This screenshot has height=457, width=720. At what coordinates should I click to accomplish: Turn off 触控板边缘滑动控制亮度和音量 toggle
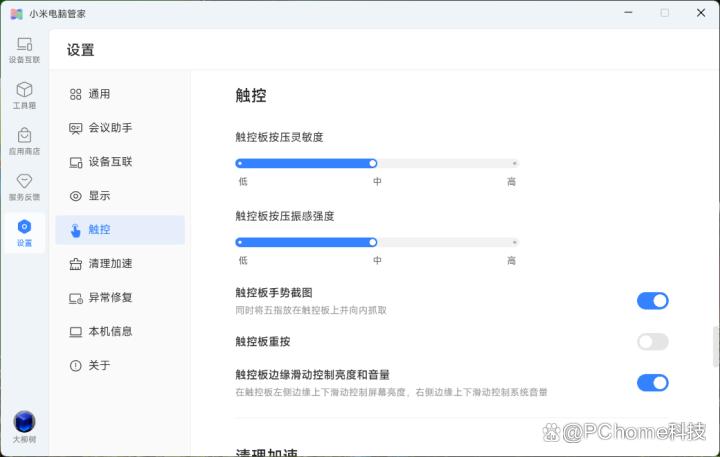(x=652, y=382)
